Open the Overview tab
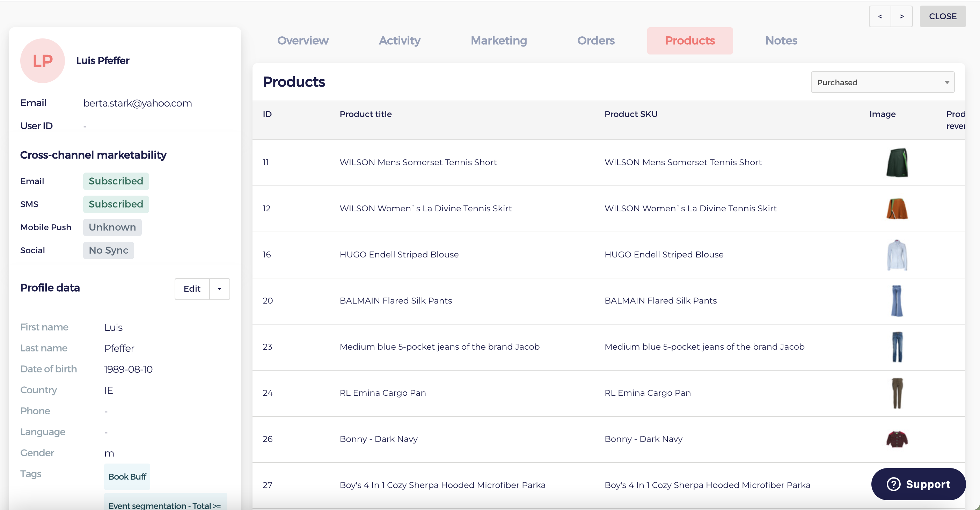 303,41
